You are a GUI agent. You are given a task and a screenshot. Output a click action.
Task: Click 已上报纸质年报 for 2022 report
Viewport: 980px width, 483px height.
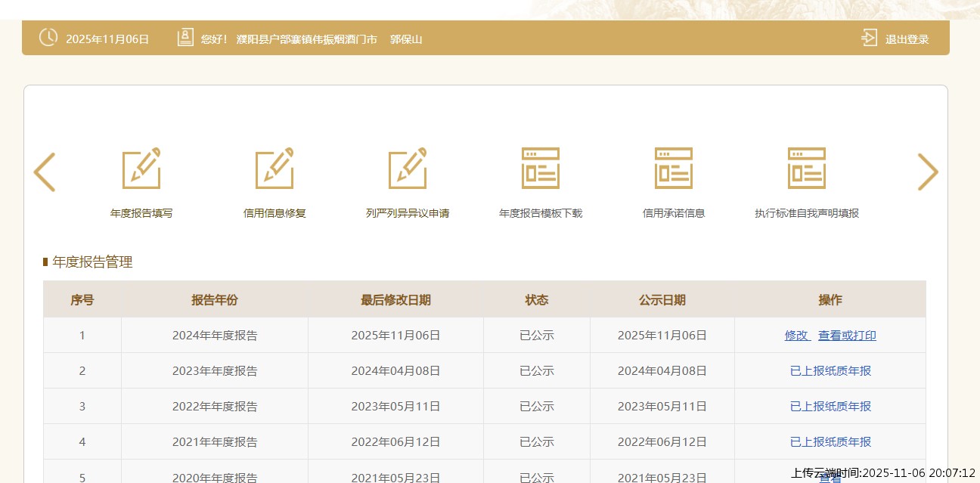coord(830,407)
